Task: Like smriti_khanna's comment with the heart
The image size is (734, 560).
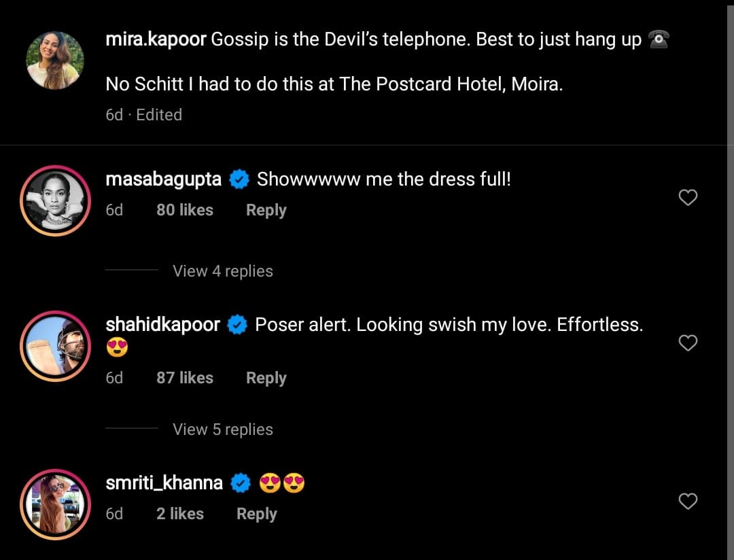Action: coord(688,502)
